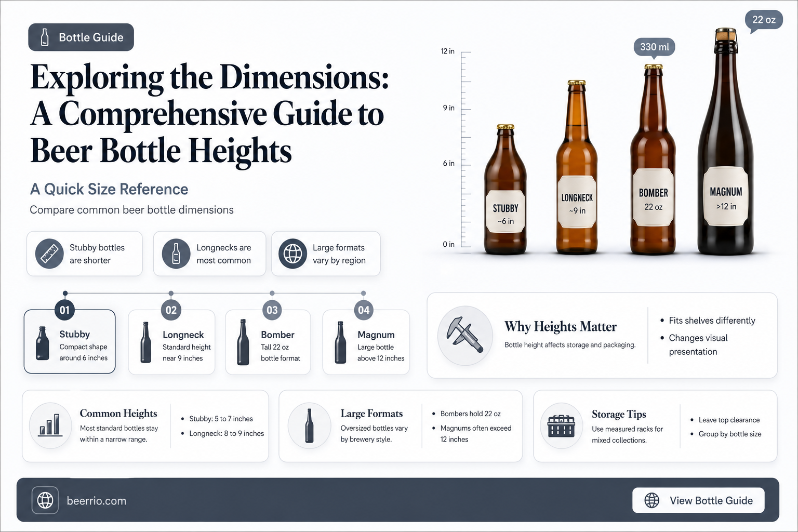Click the bar chart icon in Common Heights
The width and height of the screenshot is (798, 532).
click(50, 425)
